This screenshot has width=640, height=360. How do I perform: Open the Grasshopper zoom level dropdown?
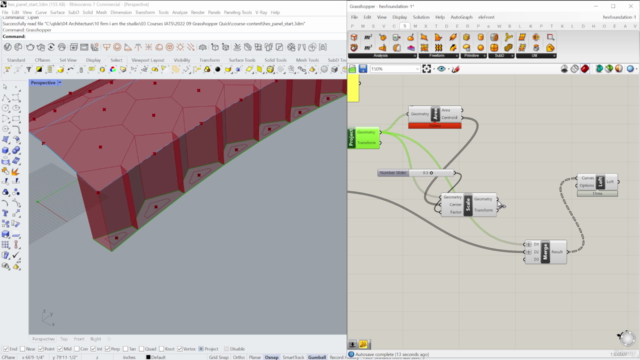coord(417,69)
